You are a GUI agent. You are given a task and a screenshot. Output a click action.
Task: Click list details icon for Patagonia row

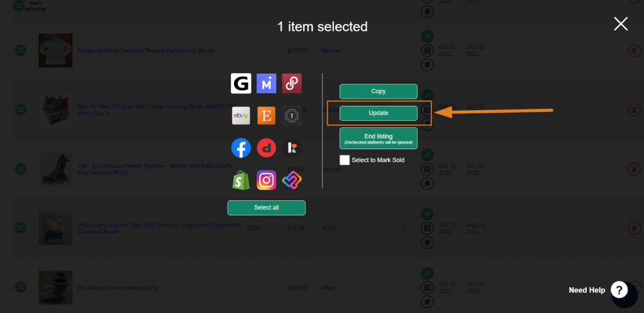(427, 50)
